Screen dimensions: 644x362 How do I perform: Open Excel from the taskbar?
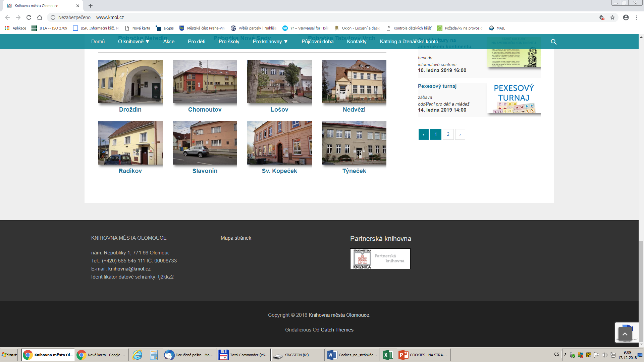tap(388, 355)
